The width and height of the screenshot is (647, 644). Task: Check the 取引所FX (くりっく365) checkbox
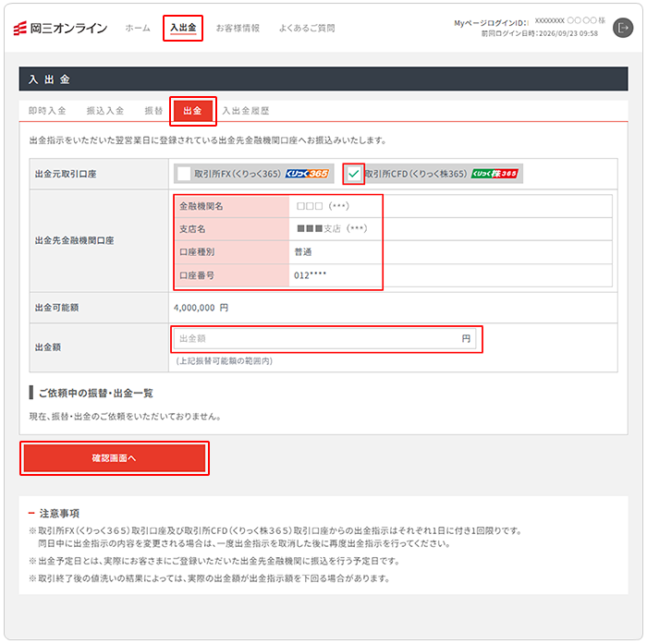click(184, 174)
